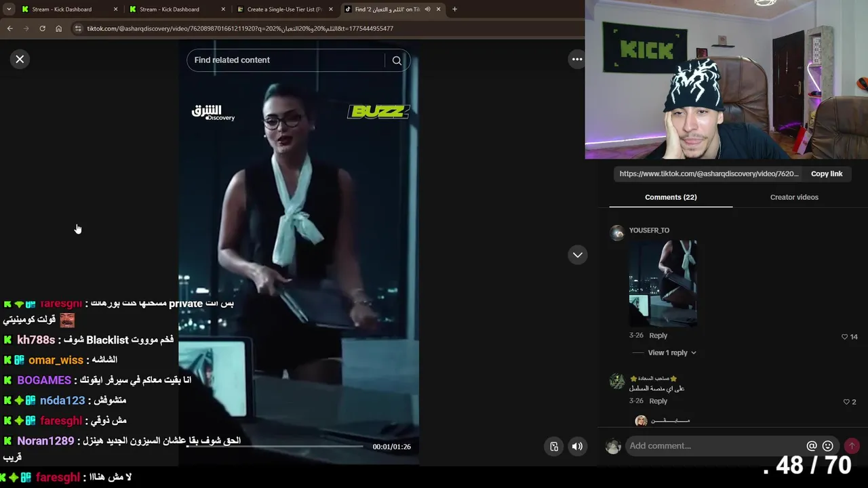Open the second commenter's avatar
This screenshot has height=488, width=868.
617,381
